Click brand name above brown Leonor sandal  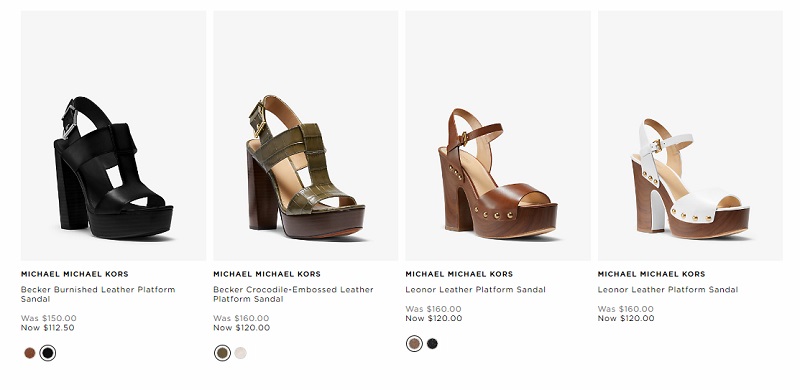pyautogui.click(x=459, y=274)
